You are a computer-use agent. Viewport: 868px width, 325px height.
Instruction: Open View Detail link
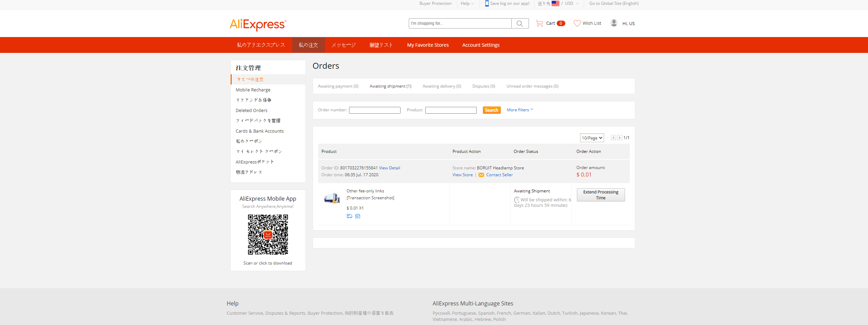point(390,168)
